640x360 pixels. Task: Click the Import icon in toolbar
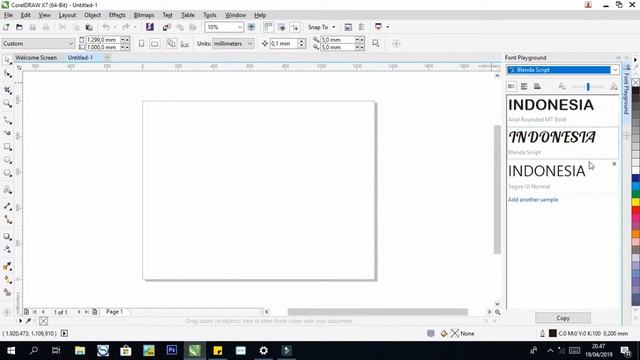[x=166, y=27]
